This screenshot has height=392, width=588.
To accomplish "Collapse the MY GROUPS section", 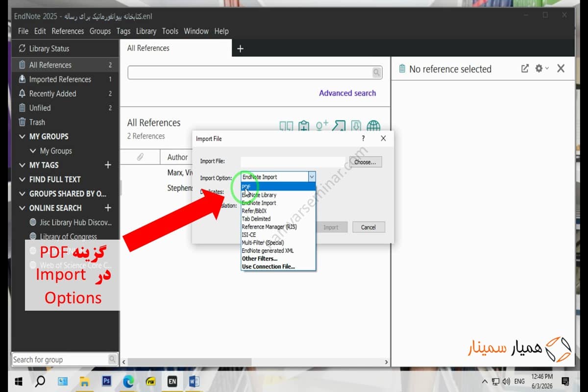I will click(22, 137).
